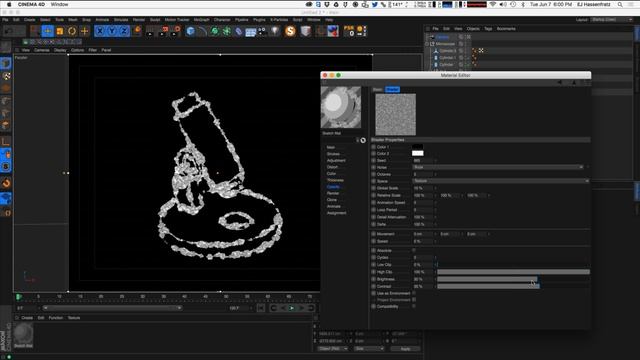The height and width of the screenshot is (360, 640).
Task: Open the Camera menu in viewport
Action: (x=42, y=50)
